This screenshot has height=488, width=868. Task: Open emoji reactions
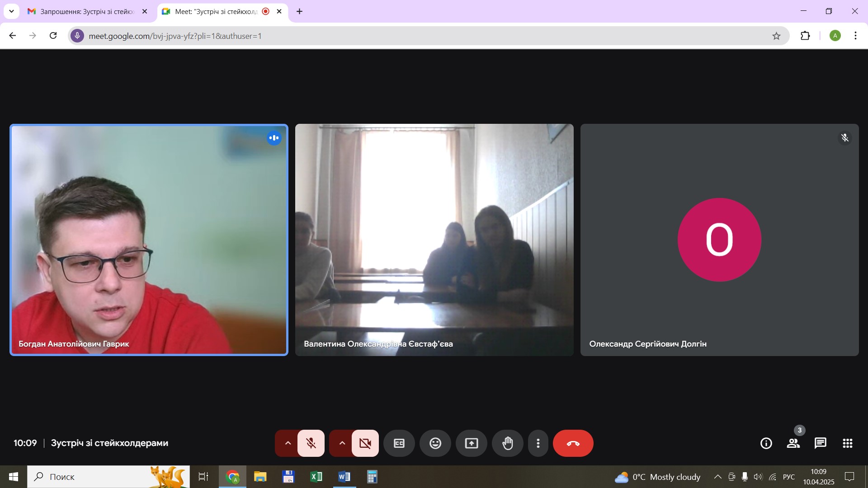(435, 443)
